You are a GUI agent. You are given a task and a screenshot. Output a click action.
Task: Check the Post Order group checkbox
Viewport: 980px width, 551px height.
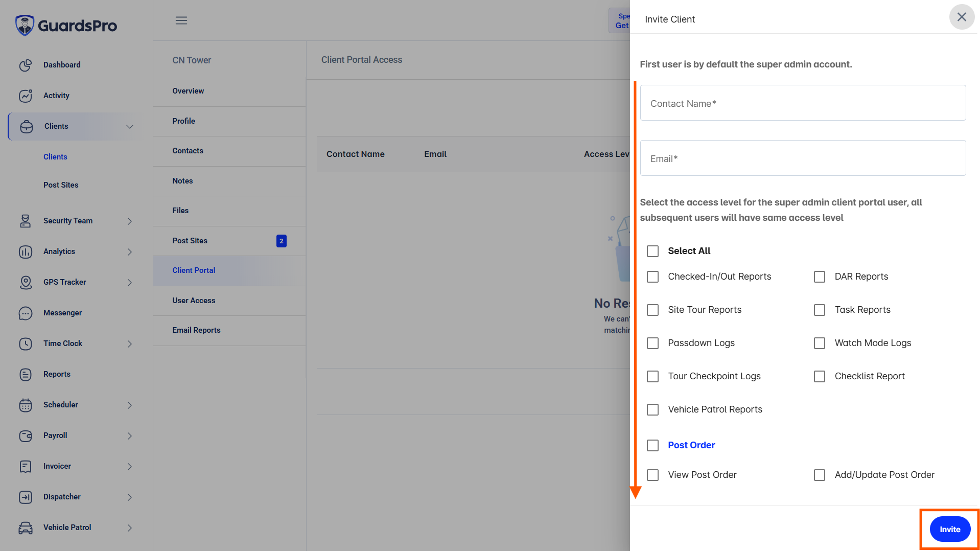click(x=652, y=445)
